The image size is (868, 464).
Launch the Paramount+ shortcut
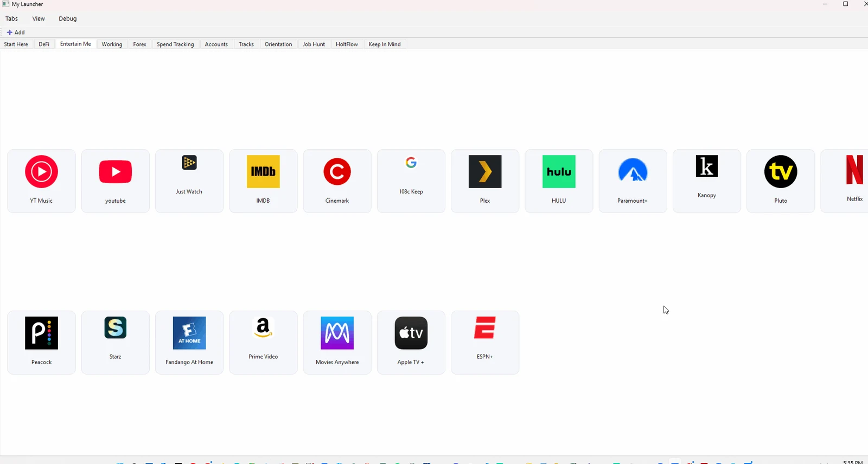(633, 181)
